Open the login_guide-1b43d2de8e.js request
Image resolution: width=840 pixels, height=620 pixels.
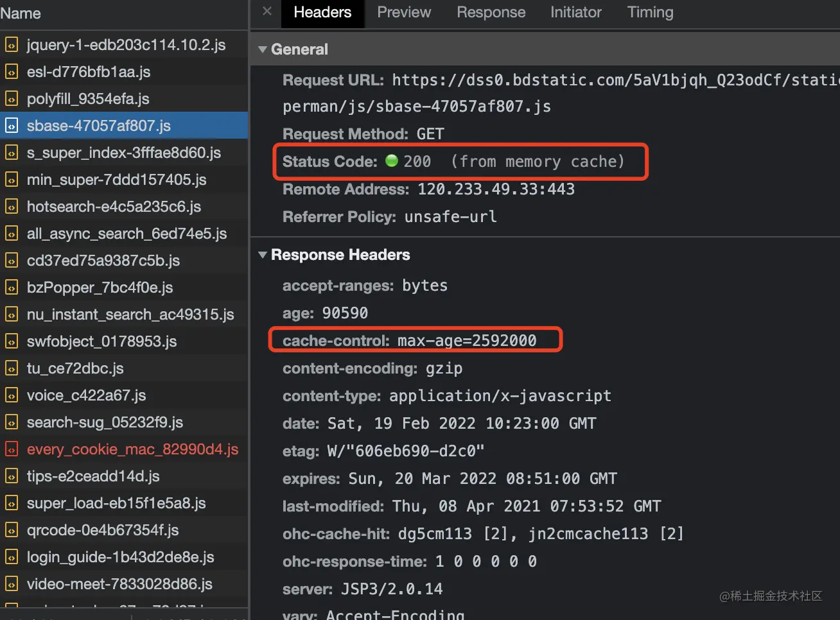coord(120,557)
